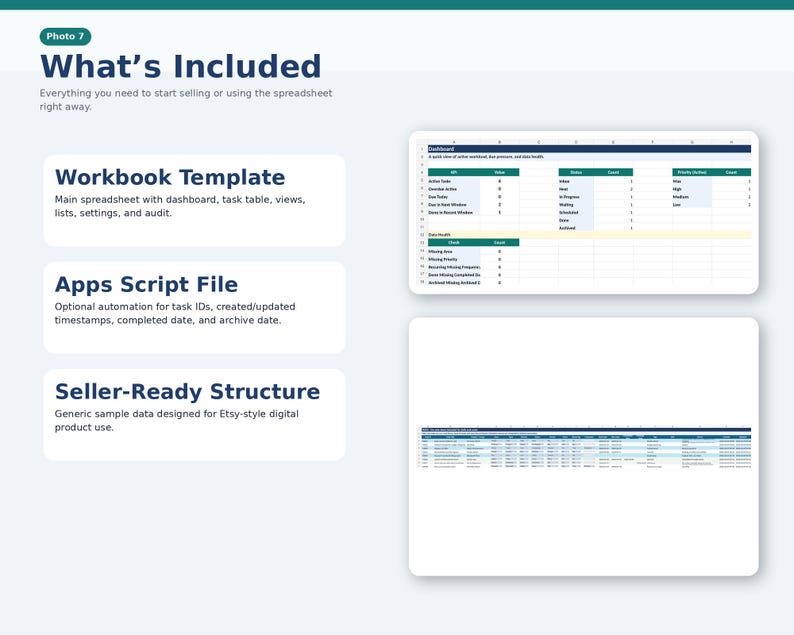The width and height of the screenshot is (794, 635).
Task: Select the KPI header cell in Dashboard
Action: [454, 172]
